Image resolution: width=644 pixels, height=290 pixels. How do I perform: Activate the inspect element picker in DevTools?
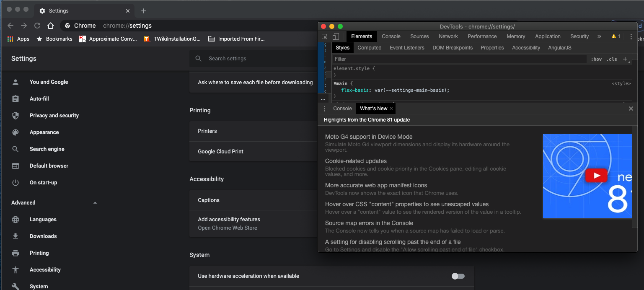click(325, 36)
